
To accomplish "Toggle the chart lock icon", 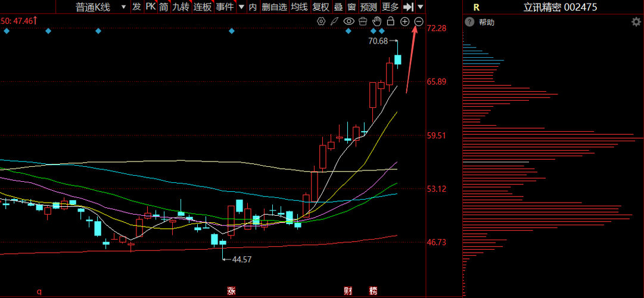I will [x=391, y=21].
